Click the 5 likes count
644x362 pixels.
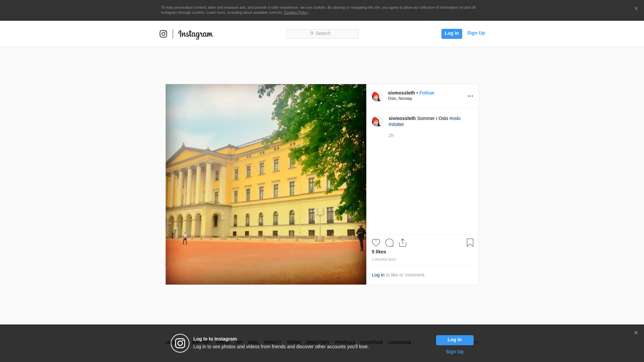(379, 252)
